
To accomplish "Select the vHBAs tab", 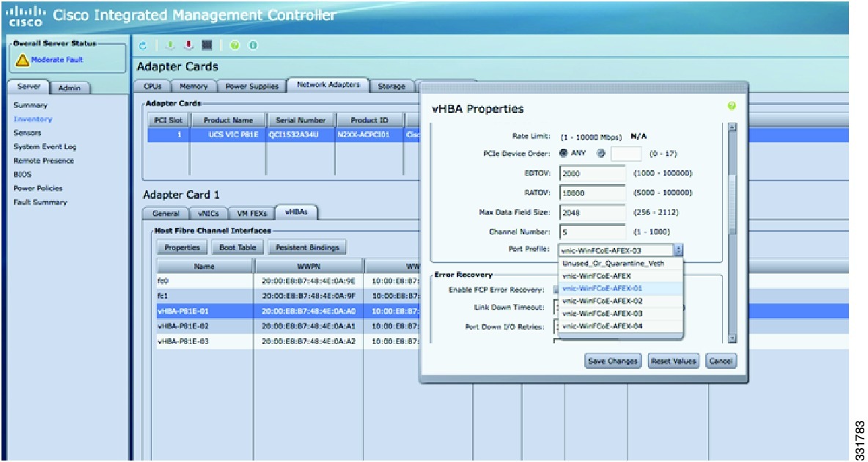I will click(296, 212).
